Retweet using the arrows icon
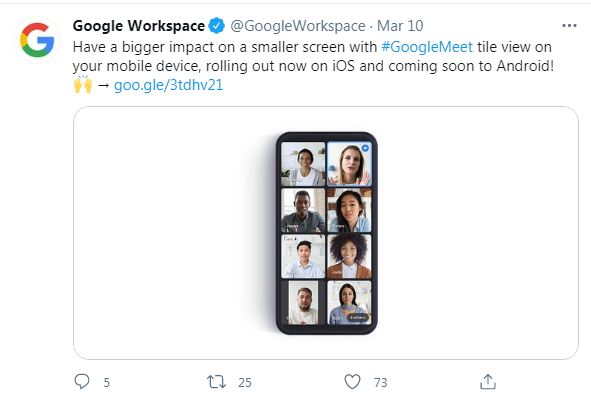The image size is (591, 401). click(x=216, y=382)
